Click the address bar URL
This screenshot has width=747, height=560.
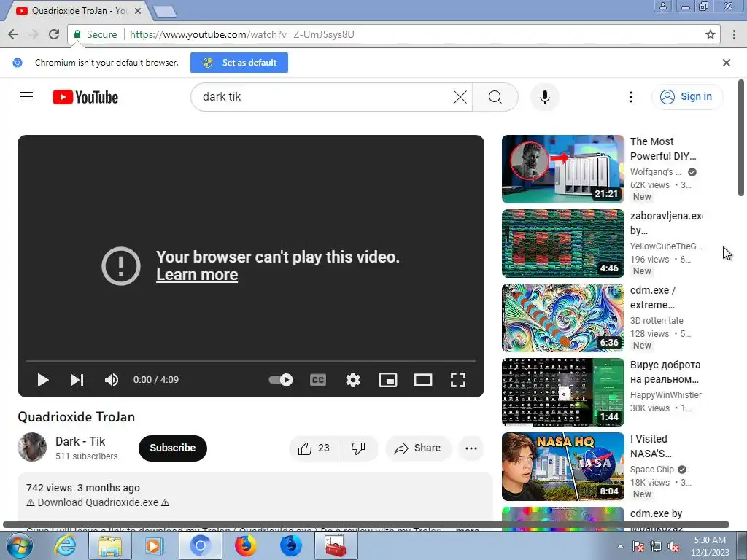pyautogui.click(x=242, y=34)
